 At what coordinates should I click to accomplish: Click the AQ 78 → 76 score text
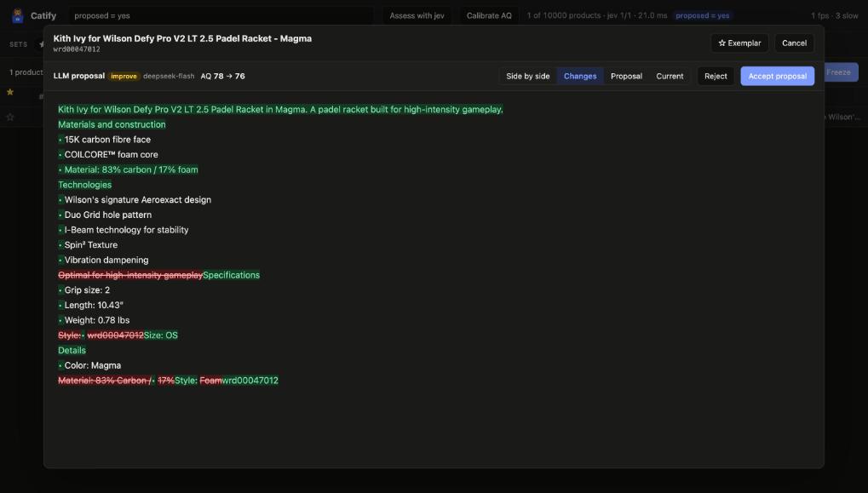coord(222,77)
